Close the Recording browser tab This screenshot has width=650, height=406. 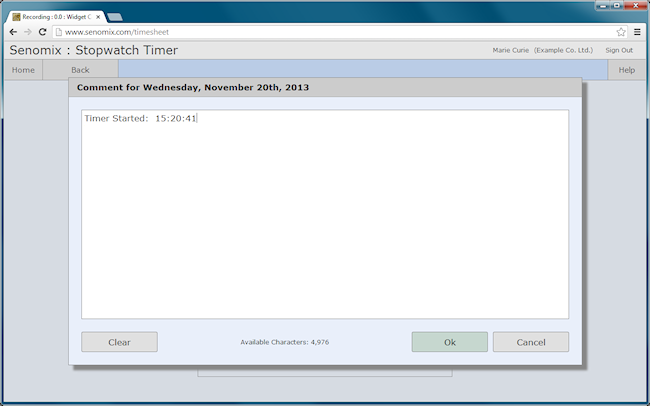point(98,17)
